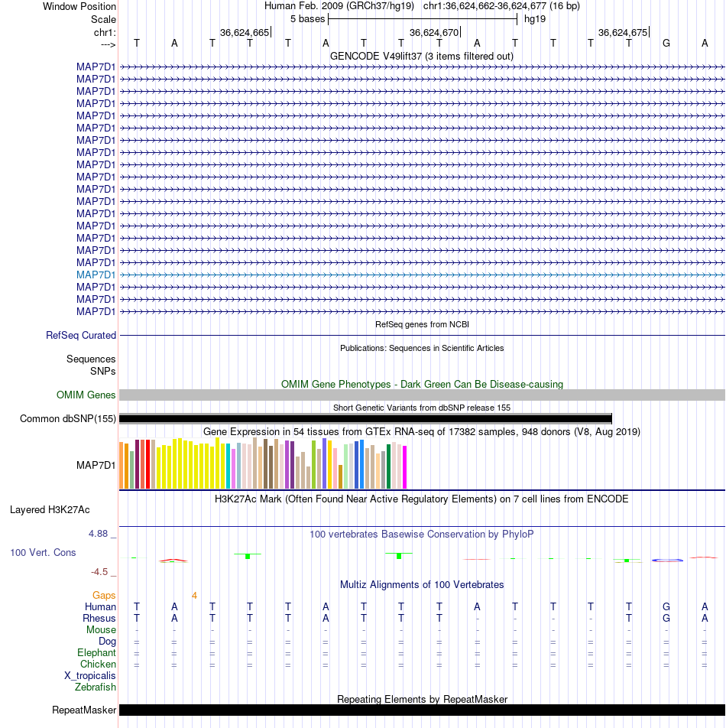This screenshot has width=726, height=728.
Task: Click the G base in the Rhesus alignment row
Action: tap(666, 619)
